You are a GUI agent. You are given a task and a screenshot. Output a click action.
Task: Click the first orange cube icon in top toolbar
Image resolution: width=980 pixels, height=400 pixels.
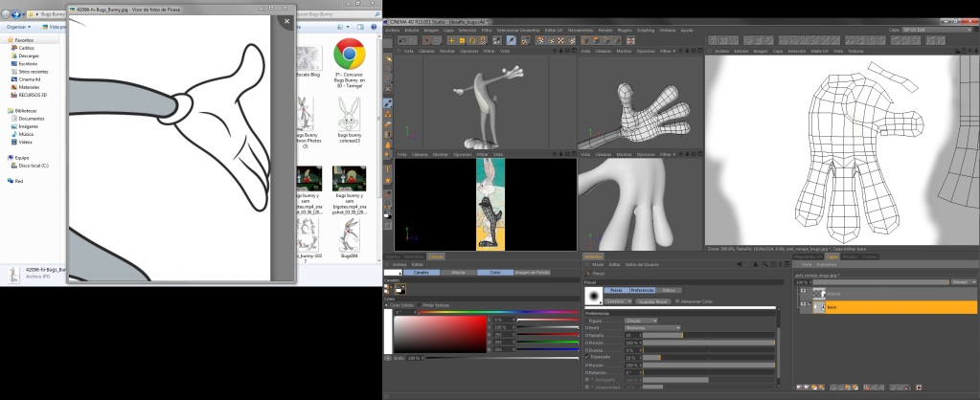point(585,40)
